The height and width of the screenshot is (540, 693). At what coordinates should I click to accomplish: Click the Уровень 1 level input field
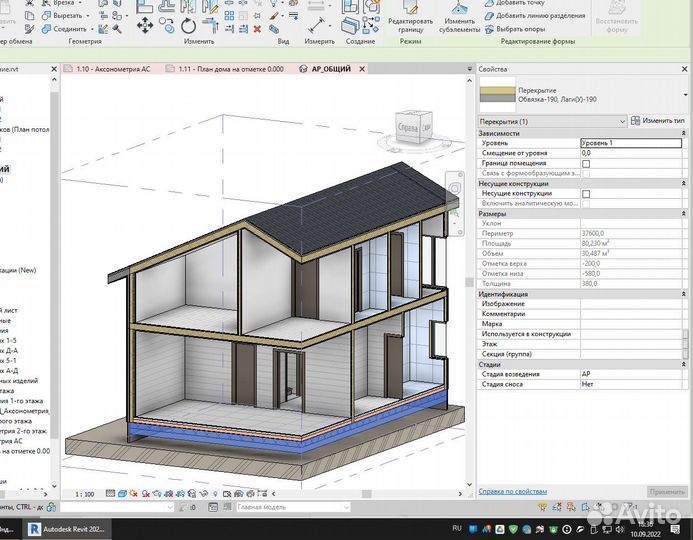click(x=631, y=143)
